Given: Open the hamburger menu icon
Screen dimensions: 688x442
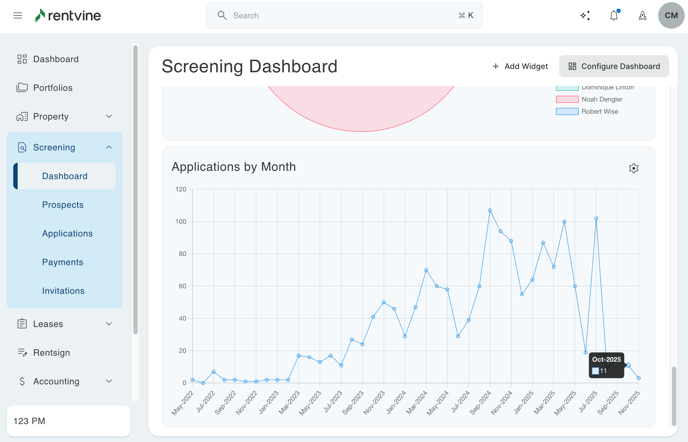Looking at the screenshot, I should (17, 16).
